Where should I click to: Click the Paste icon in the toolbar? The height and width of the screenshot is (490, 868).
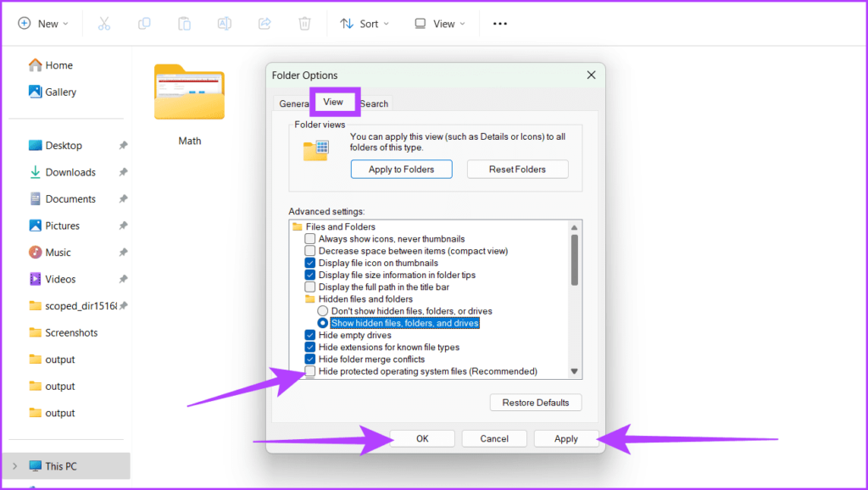click(184, 23)
